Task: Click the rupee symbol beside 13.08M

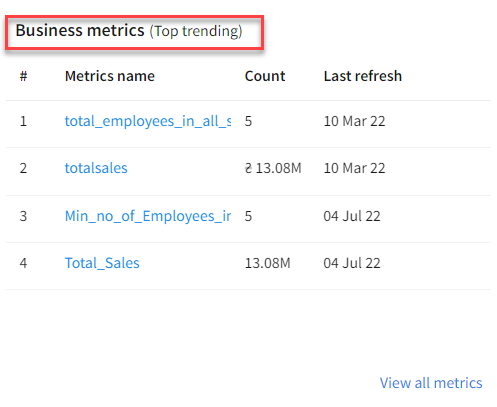Action: click(248, 168)
